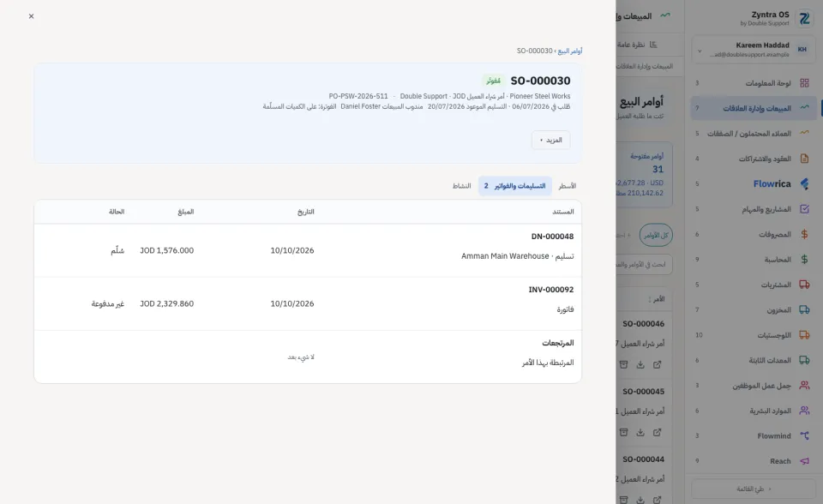Open Sales and CRM (المبيعات وإدارة العلاقات) sidebar item
The image size is (823, 504).
754,108
